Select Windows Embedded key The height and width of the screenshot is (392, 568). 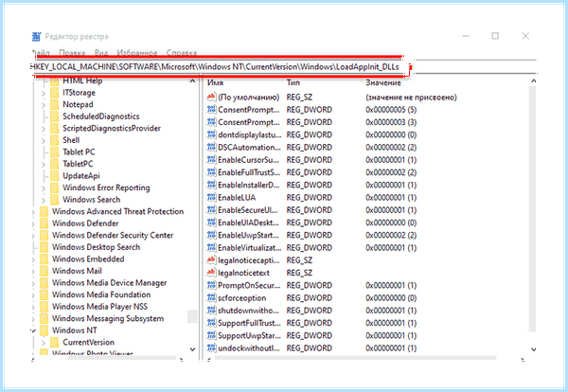click(88, 259)
